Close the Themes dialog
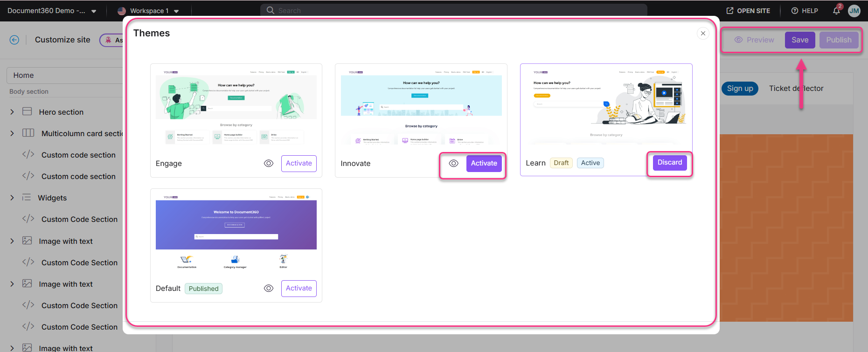 [x=703, y=33]
